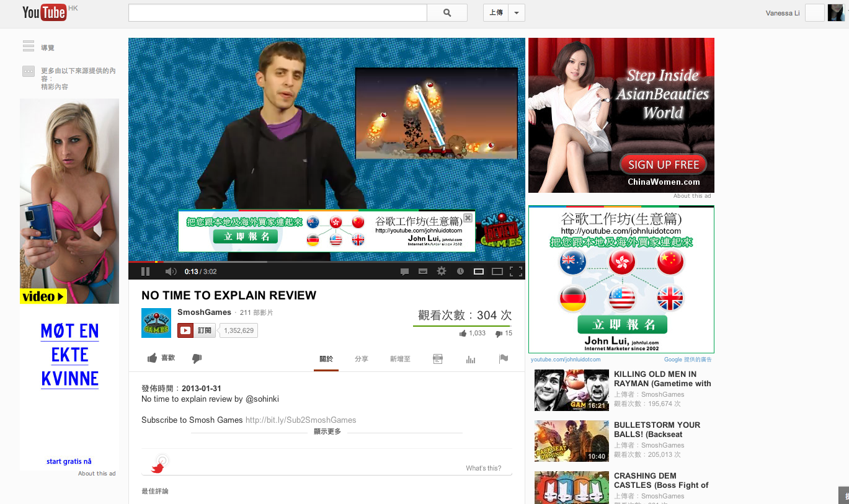
Task: Click the NO TIME TO EXPLAIN REVIEW title
Action: (229, 296)
